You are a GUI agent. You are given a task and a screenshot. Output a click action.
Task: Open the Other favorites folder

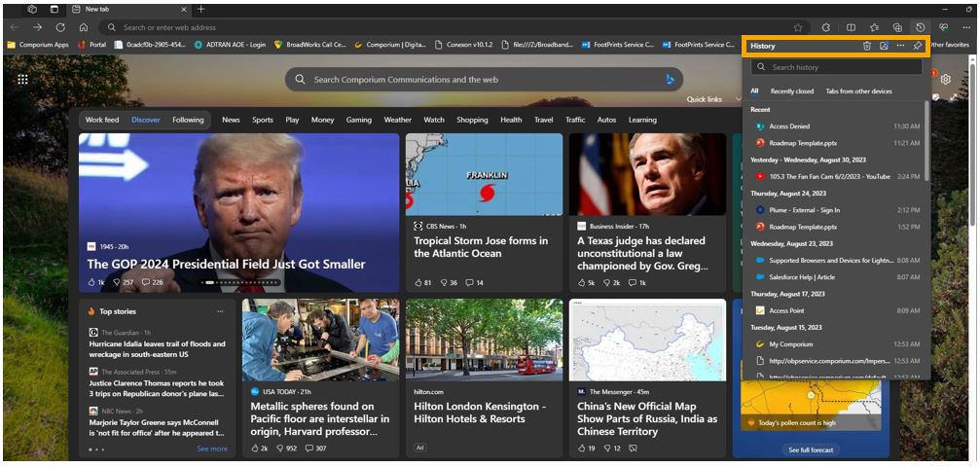[x=950, y=45]
